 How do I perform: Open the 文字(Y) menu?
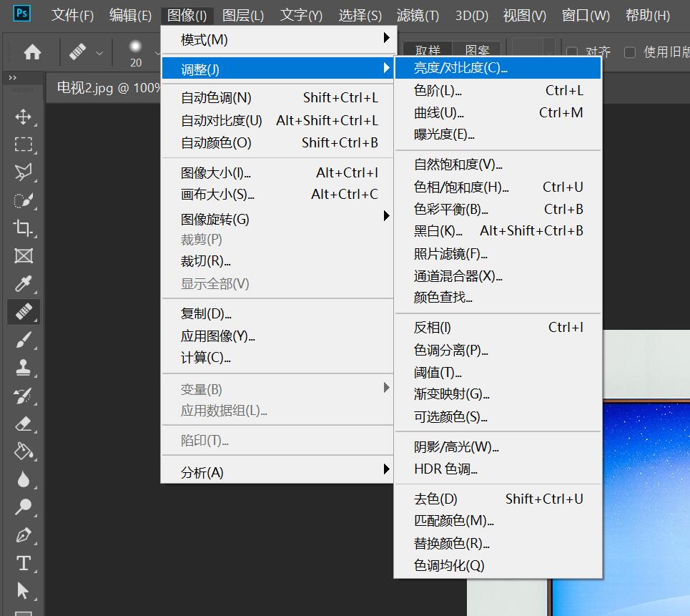click(301, 16)
